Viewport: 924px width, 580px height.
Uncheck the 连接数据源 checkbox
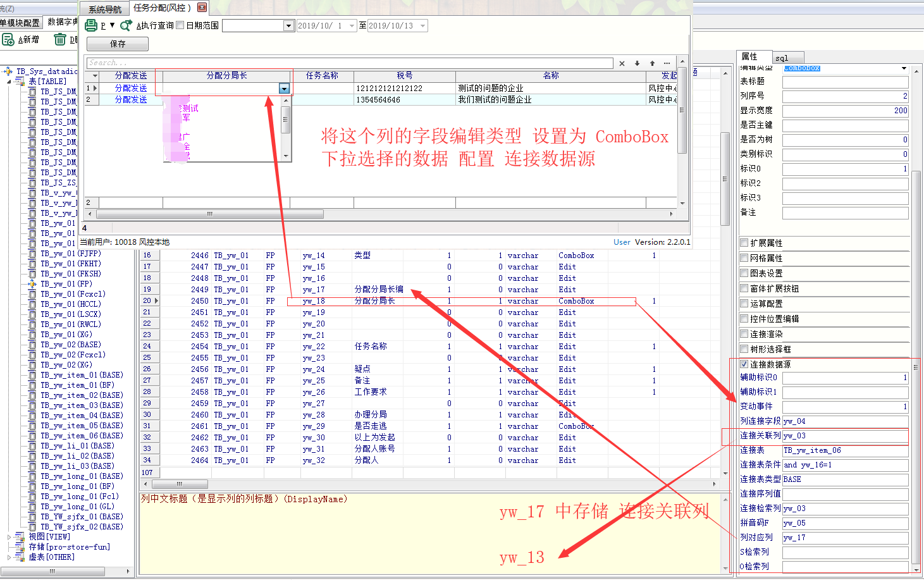(744, 364)
